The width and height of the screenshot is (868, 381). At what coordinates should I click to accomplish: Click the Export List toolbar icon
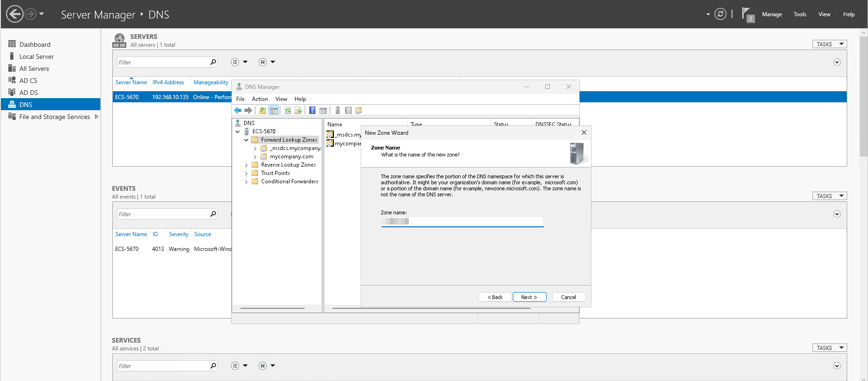298,111
